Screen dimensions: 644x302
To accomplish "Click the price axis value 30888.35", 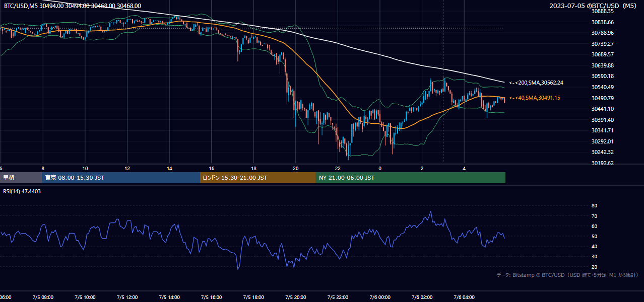I will coord(602,11).
